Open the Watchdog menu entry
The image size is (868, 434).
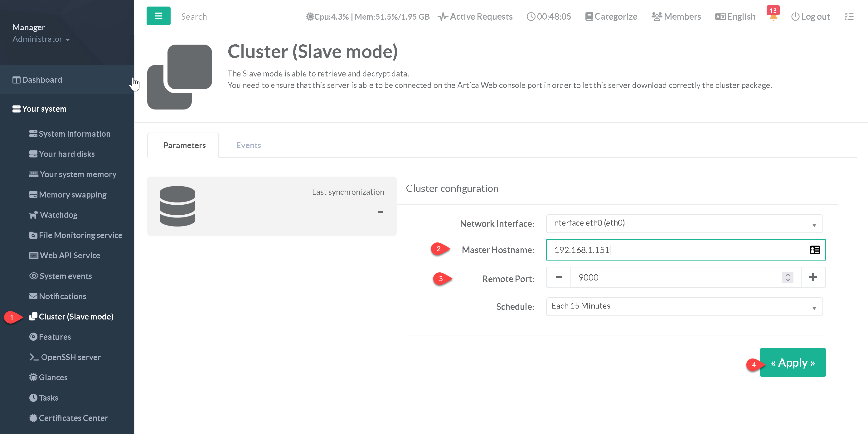[58, 215]
